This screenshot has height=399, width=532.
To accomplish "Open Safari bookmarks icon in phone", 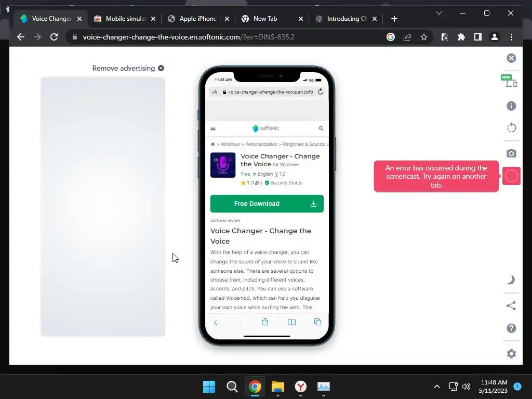I will (291, 322).
